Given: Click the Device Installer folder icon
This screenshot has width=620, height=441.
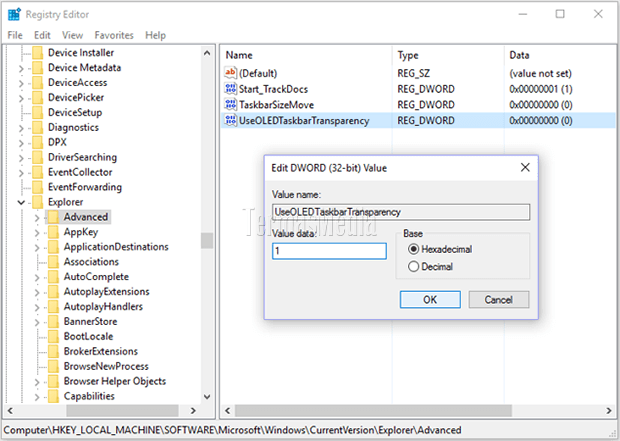Looking at the screenshot, I should point(38,53).
